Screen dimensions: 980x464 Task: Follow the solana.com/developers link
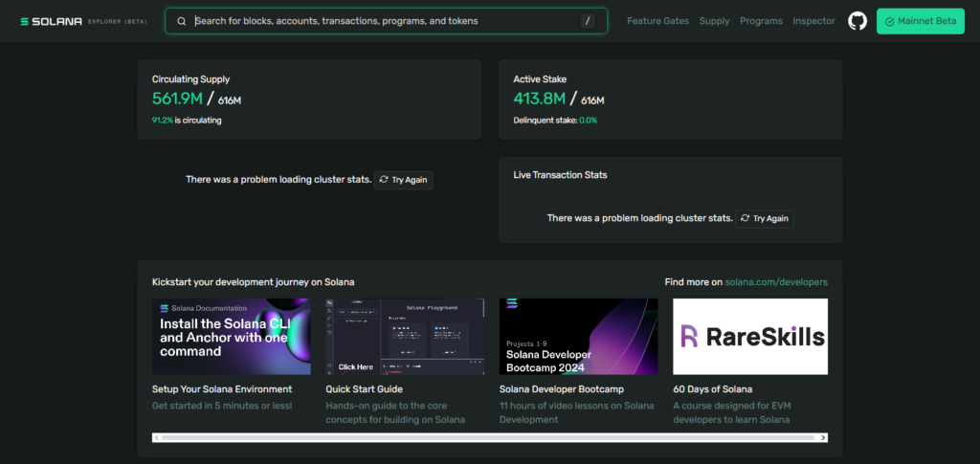point(776,282)
